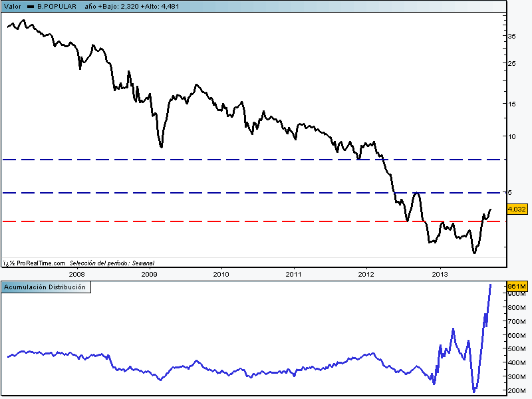Image resolution: width=532 pixels, height=399 pixels.
Task: Click the 2008 label on time axis
Action: click(x=76, y=273)
